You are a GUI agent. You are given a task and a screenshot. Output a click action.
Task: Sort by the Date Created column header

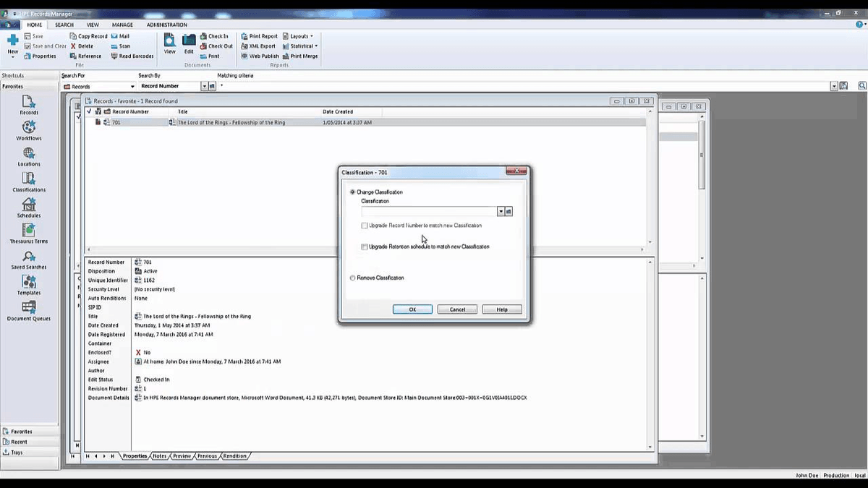click(338, 112)
